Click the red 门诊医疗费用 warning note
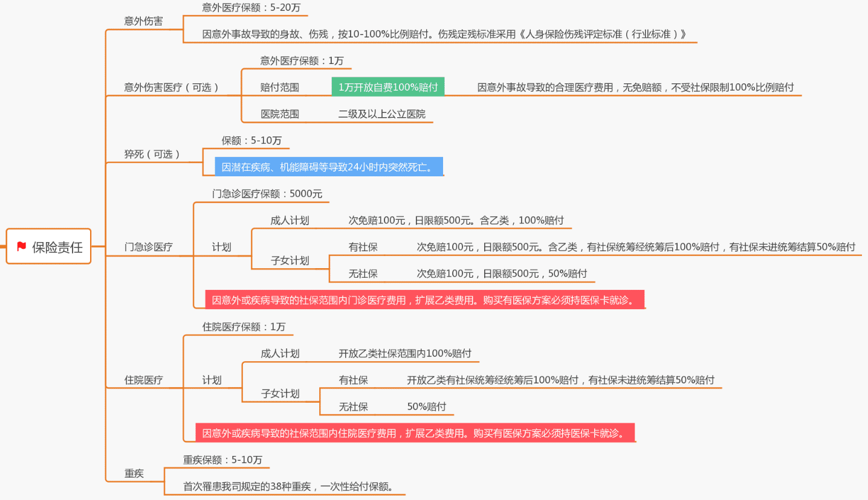The height and width of the screenshot is (500, 868). point(423,299)
